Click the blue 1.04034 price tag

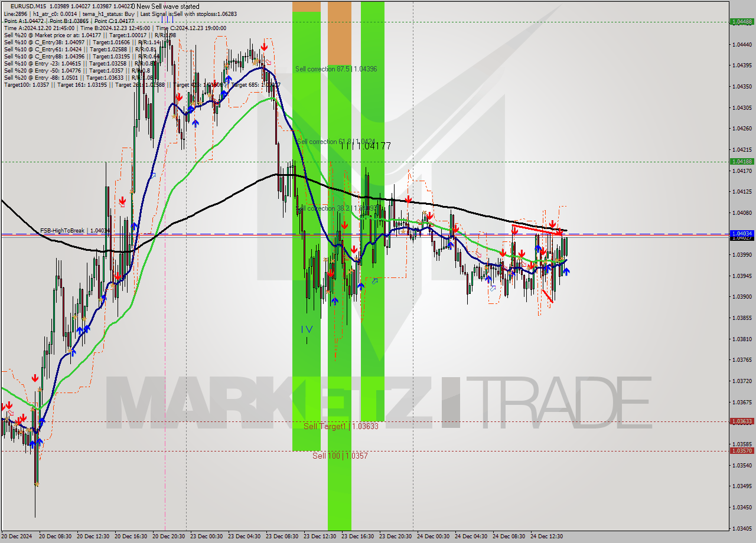tap(742, 234)
